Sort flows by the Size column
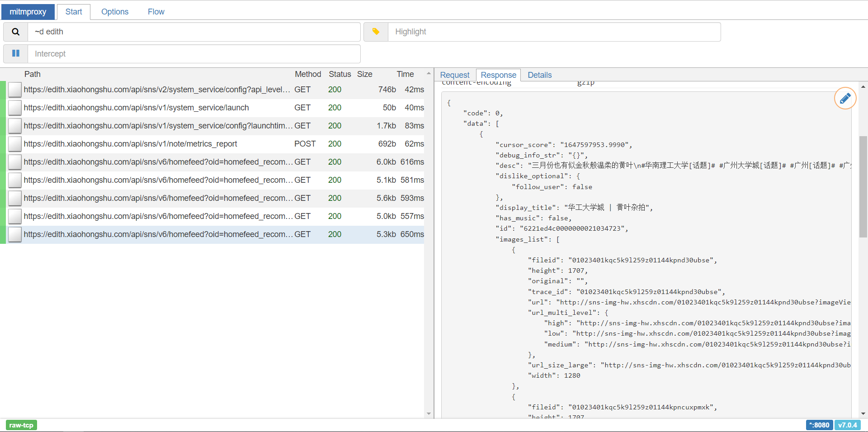The image size is (868, 432). click(x=365, y=74)
